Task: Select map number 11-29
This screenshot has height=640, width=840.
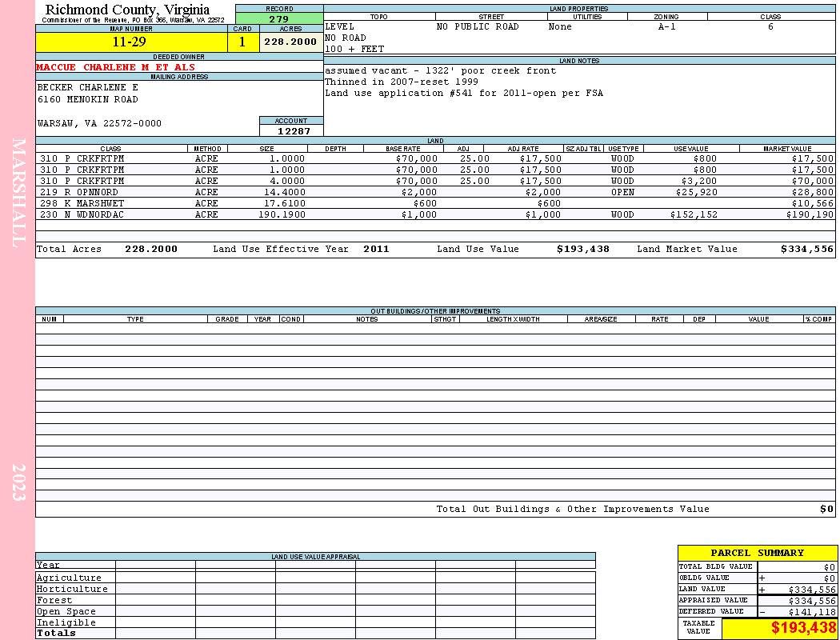Action: click(x=129, y=42)
